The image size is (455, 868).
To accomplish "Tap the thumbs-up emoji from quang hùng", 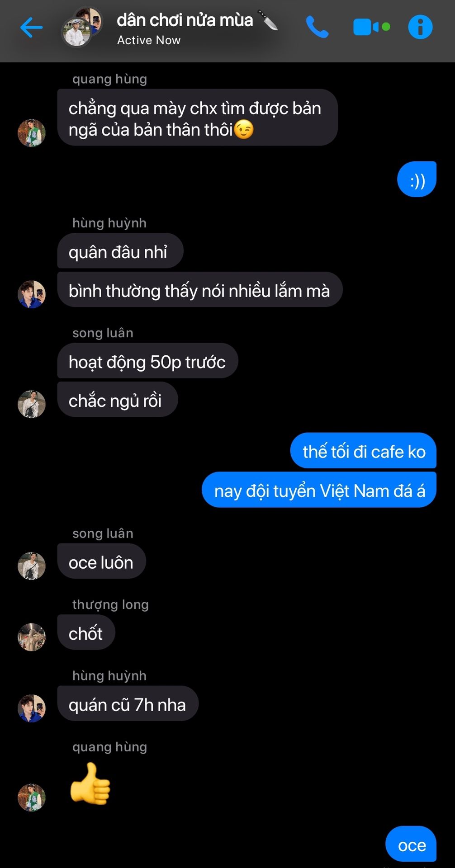I will [90, 783].
